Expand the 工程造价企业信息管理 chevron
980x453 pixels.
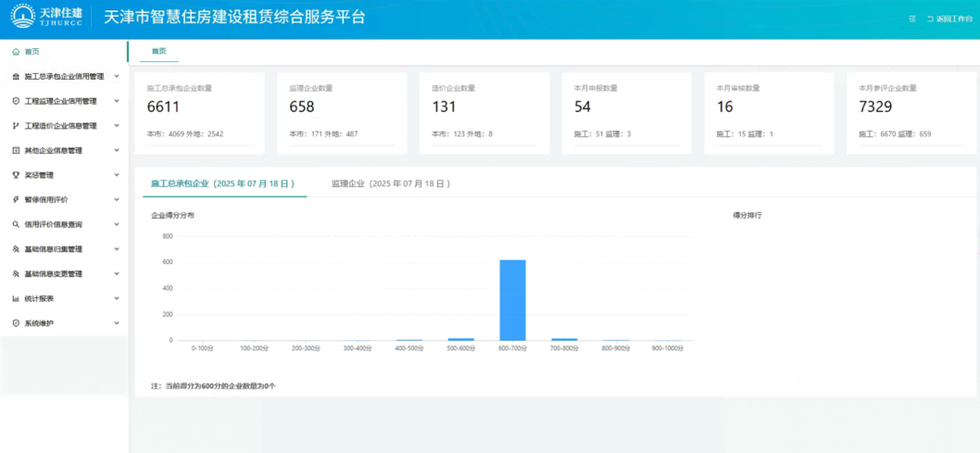click(117, 125)
